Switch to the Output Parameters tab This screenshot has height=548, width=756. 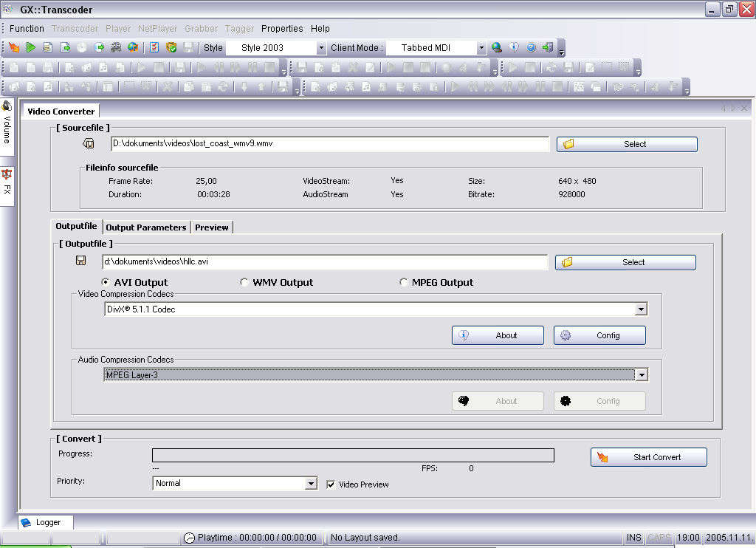tap(146, 227)
